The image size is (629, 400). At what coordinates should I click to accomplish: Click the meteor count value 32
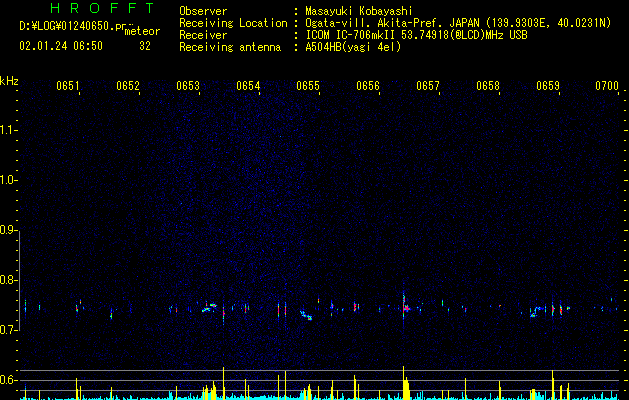click(x=145, y=46)
